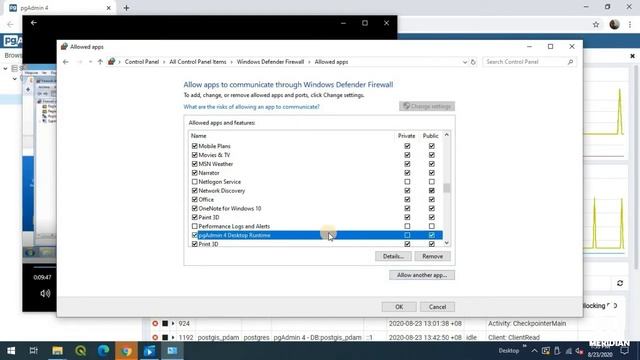The image size is (640, 360).
Task: Open the address bar history dropdown
Action: pyautogui.click(x=464, y=62)
